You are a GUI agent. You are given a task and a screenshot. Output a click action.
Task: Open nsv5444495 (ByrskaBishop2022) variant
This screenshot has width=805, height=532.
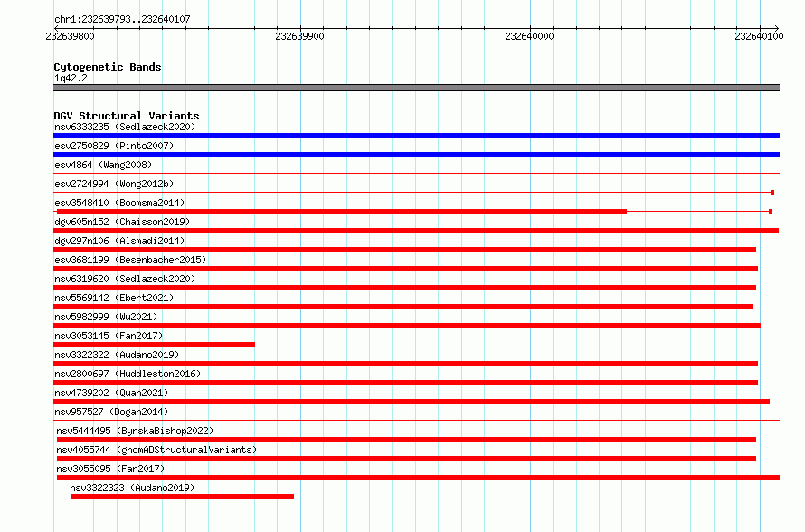[135, 431]
